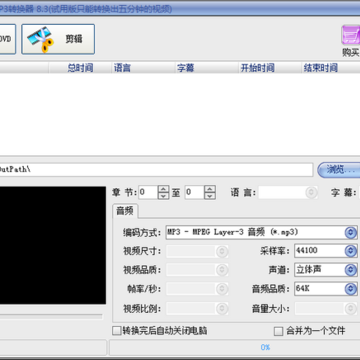Open the 声道 立体声 dropdown

[x=350, y=270]
